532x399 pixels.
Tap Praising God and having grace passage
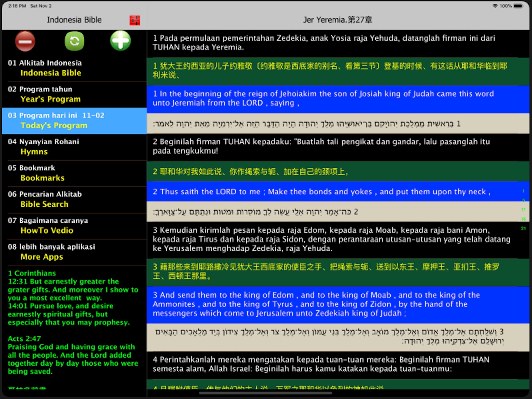[73, 359]
